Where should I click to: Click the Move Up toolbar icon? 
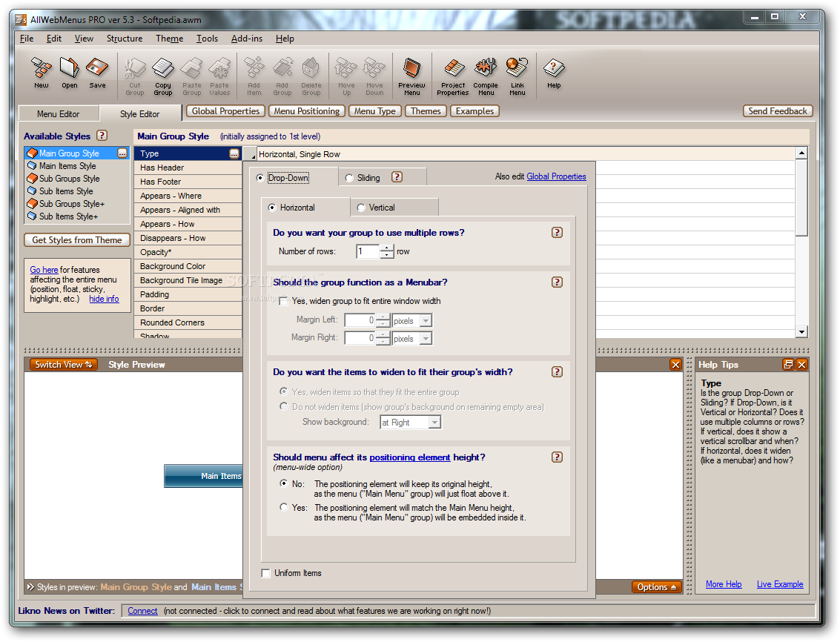click(x=346, y=76)
